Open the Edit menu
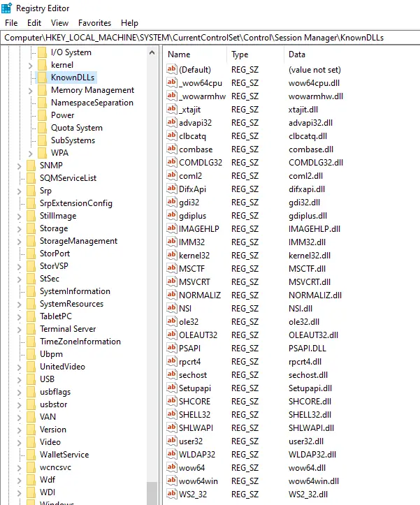The width and height of the screenshot is (420, 505). pyautogui.click(x=34, y=23)
